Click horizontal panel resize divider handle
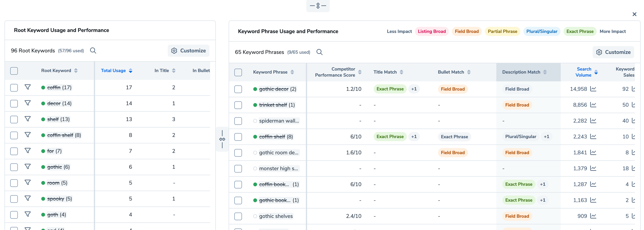644x230 pixels. (x=222, y=139)
